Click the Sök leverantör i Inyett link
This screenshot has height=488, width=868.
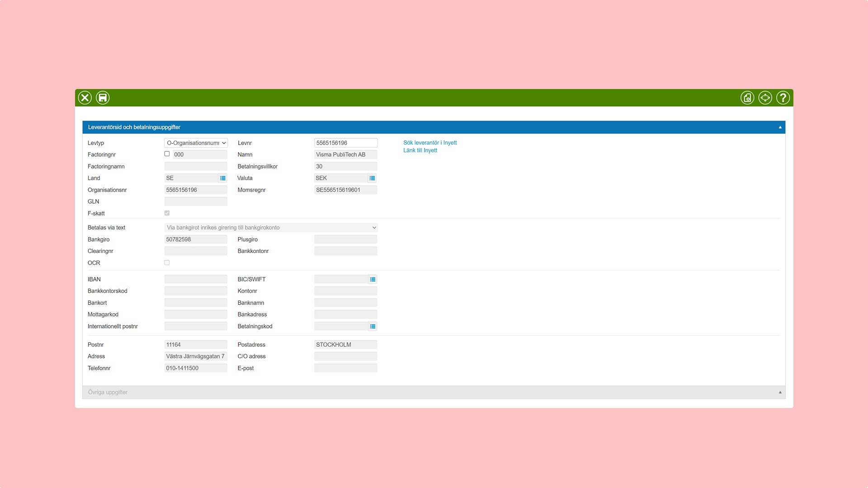point(430,143)
